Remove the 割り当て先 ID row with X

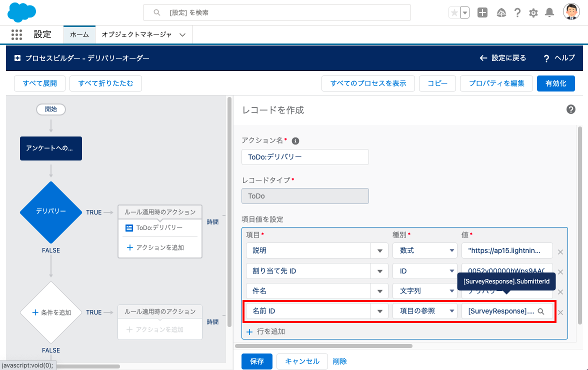(x=560, y=272)
